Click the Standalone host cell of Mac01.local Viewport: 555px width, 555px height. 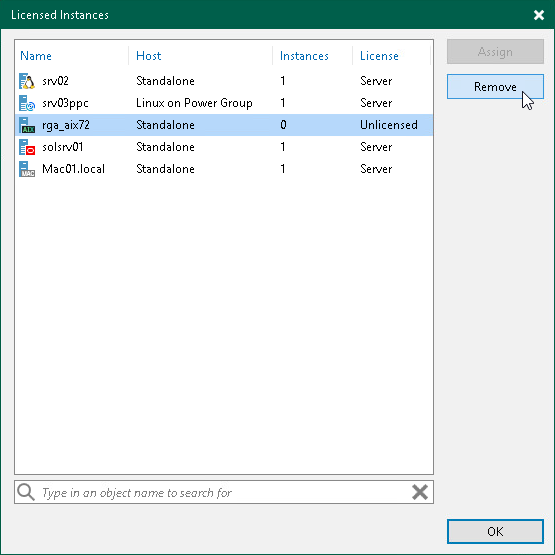[x=165, y=169]
